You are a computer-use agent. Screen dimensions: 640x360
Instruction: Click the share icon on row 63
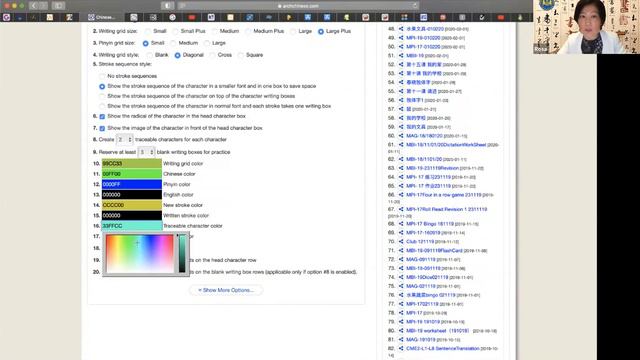401,168
